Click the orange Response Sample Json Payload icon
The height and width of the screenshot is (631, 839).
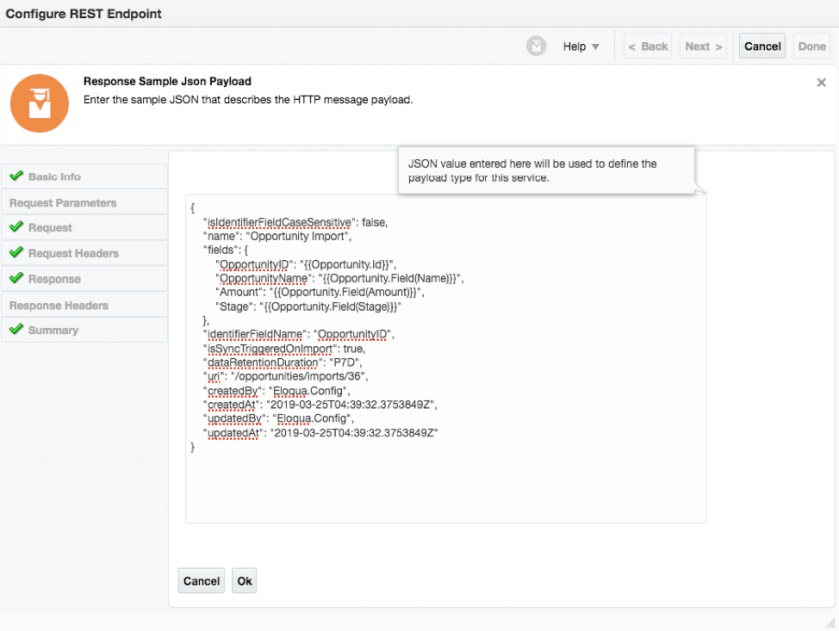(x=39, y=103)
